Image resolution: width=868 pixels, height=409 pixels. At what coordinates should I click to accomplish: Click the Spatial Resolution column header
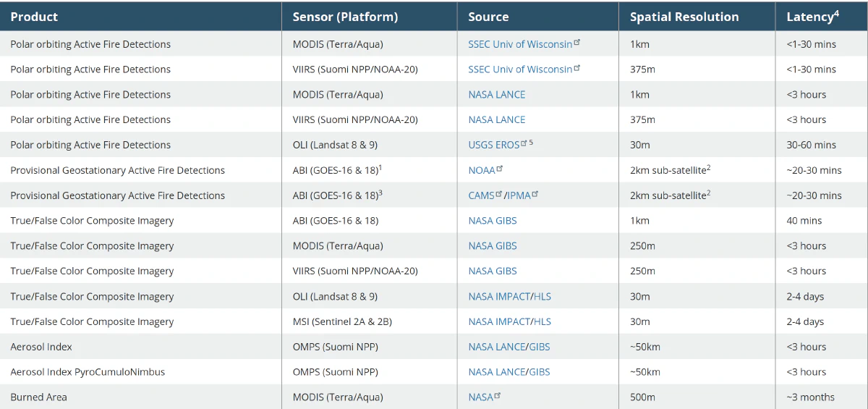point(684,17)
